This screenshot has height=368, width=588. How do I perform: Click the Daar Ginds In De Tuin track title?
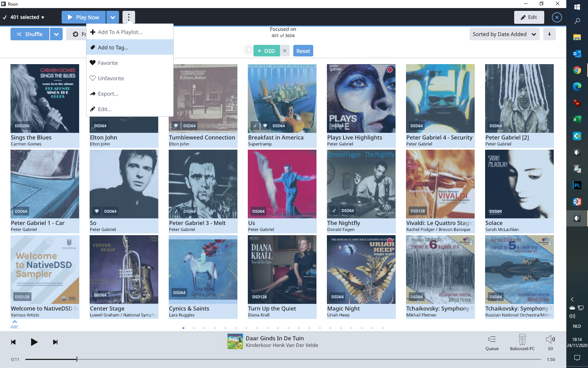[x=275, y=338]
